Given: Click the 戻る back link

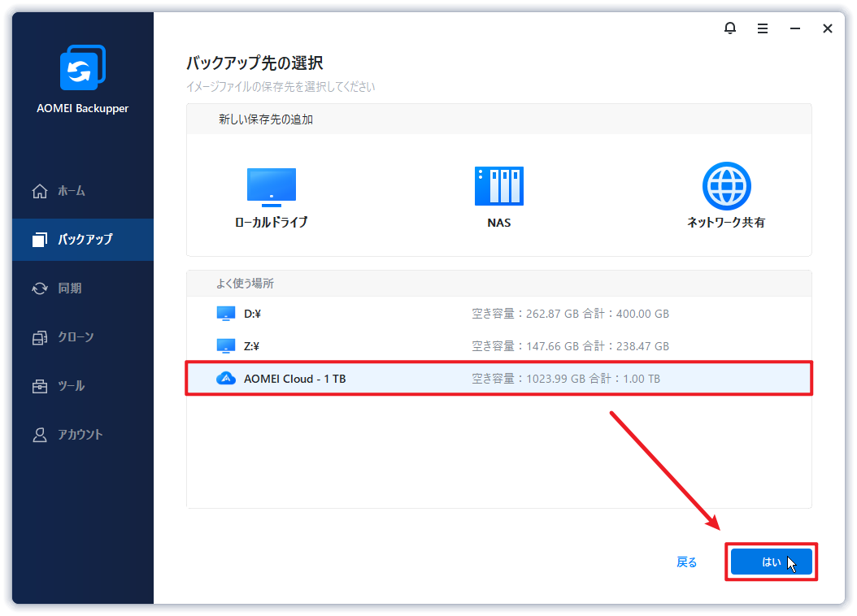Looking at the screenshot, I should 686,562.
